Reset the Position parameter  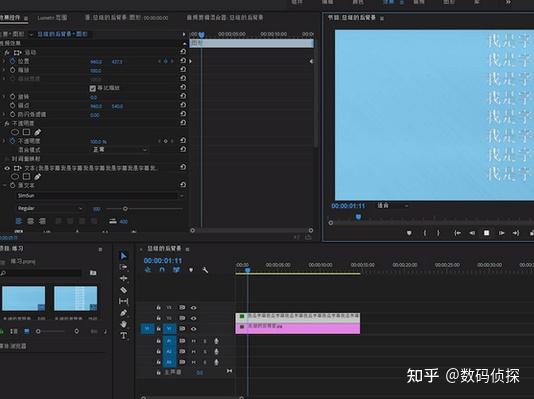183,61
